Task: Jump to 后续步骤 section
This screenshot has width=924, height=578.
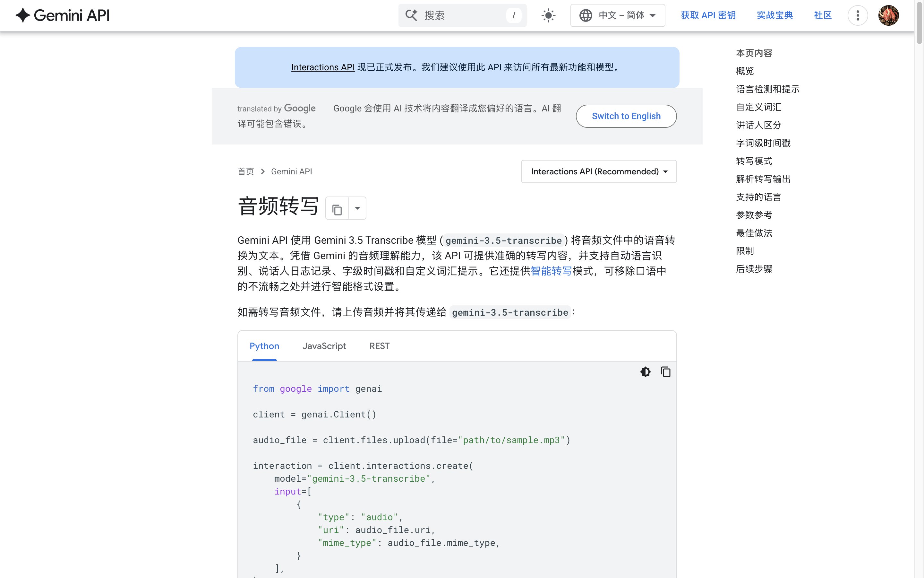Action: [754, 269]
